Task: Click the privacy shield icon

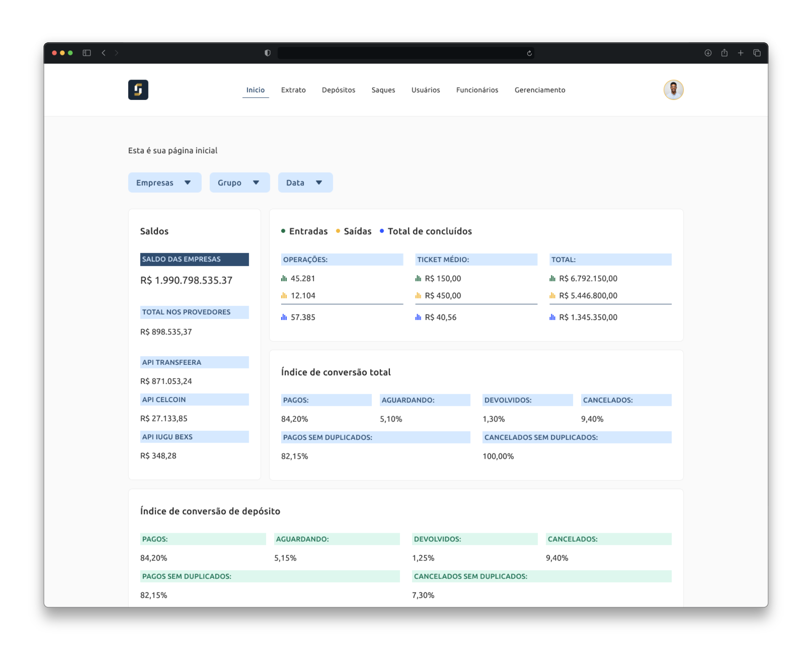Action: coord(267,53)
